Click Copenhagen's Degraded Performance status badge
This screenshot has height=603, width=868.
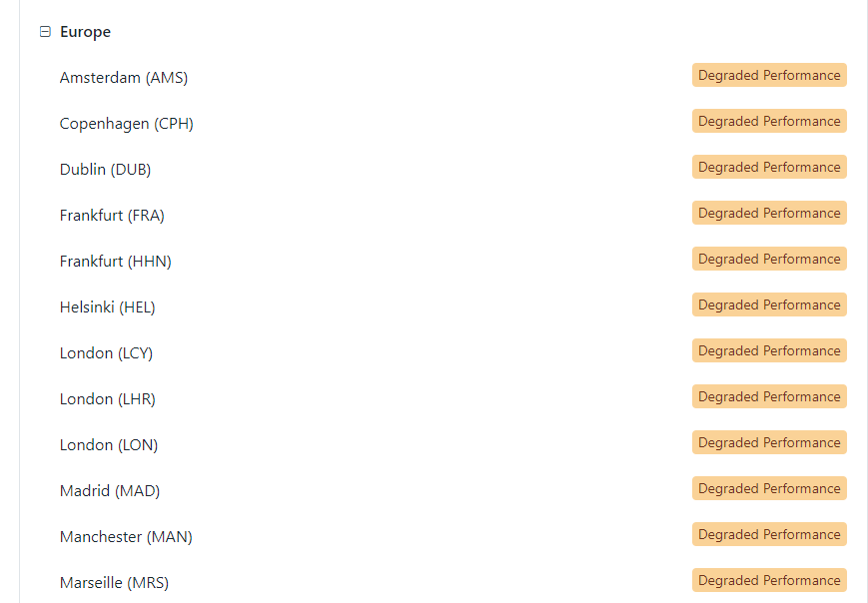[769, 121]
